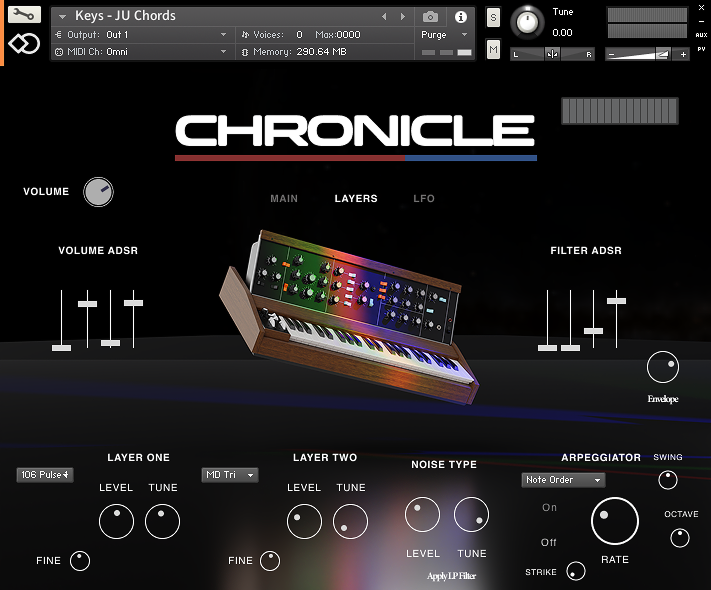The width and height of the screenshot is (711, 590).
Task: Mute the instrument with M button
Action: click(x=493, y=49)
